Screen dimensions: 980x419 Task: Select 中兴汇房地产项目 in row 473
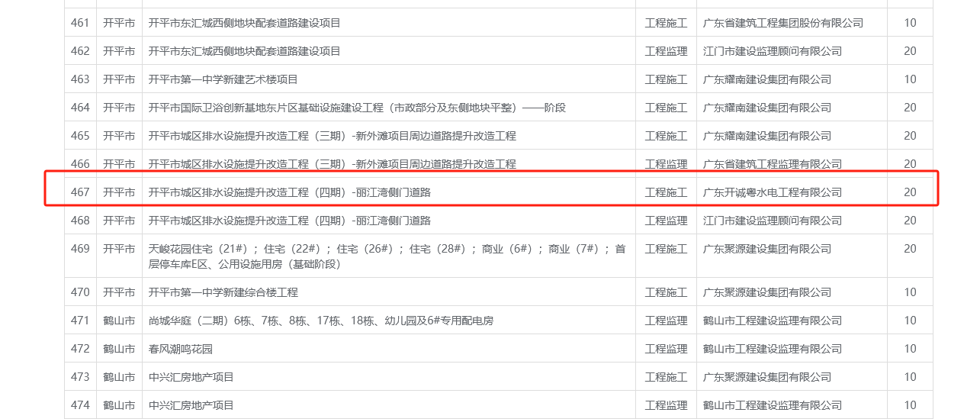[x=191, y=377]
